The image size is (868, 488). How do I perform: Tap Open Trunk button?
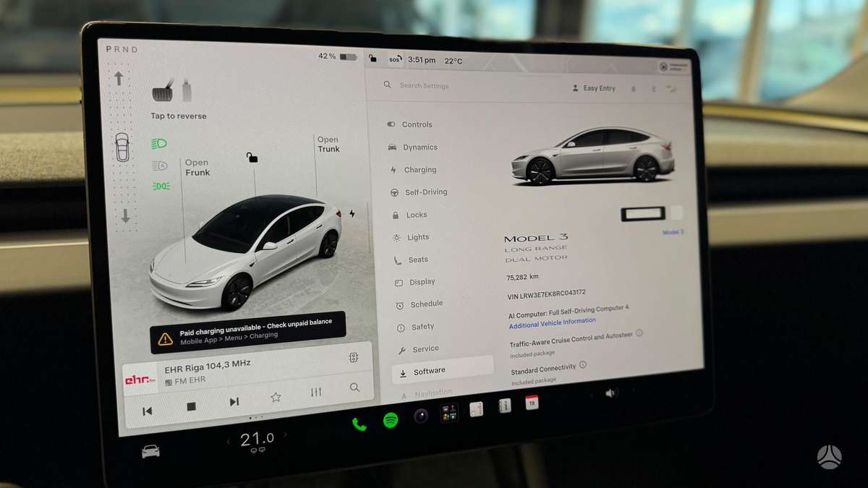(328, 145)
